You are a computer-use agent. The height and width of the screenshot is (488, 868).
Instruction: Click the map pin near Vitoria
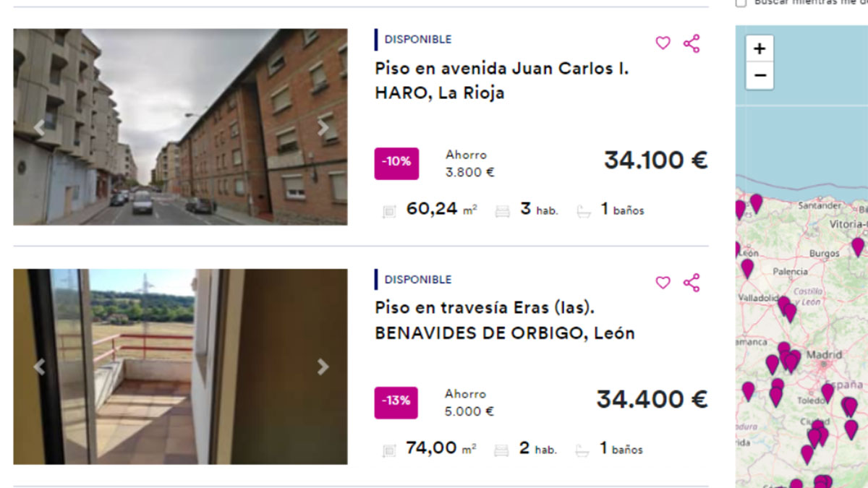point(858,246)
